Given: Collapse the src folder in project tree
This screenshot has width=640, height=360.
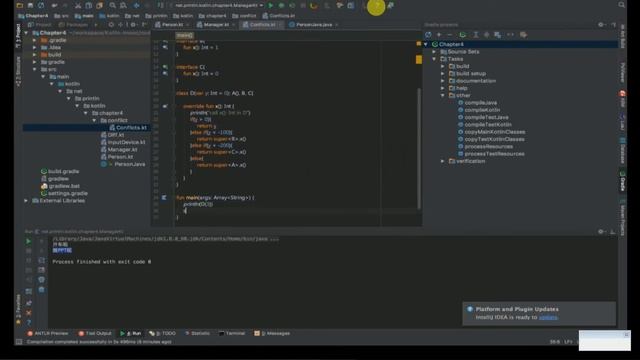Looking at the screenshot, I should pos(35,69).
